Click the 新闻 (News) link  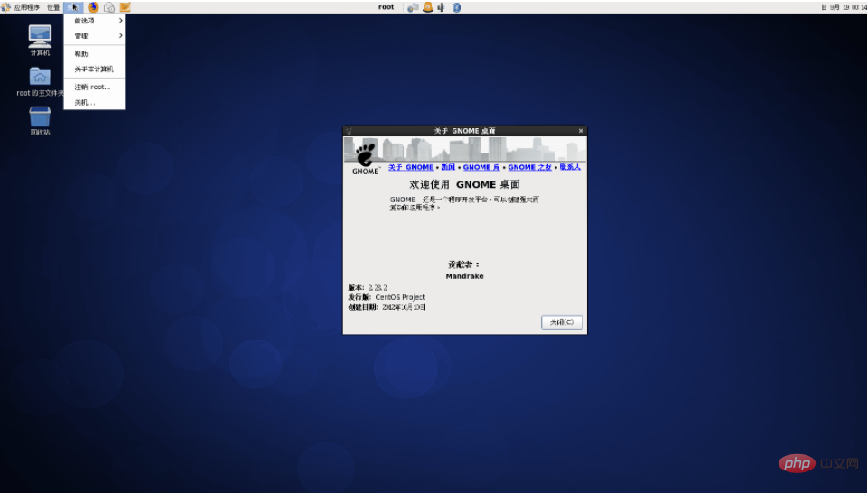coord(448,167)
